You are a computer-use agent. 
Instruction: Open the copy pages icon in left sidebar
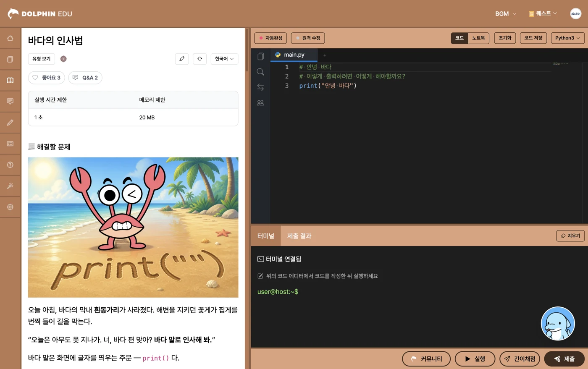pyautogui.click(x=10, y=59)
